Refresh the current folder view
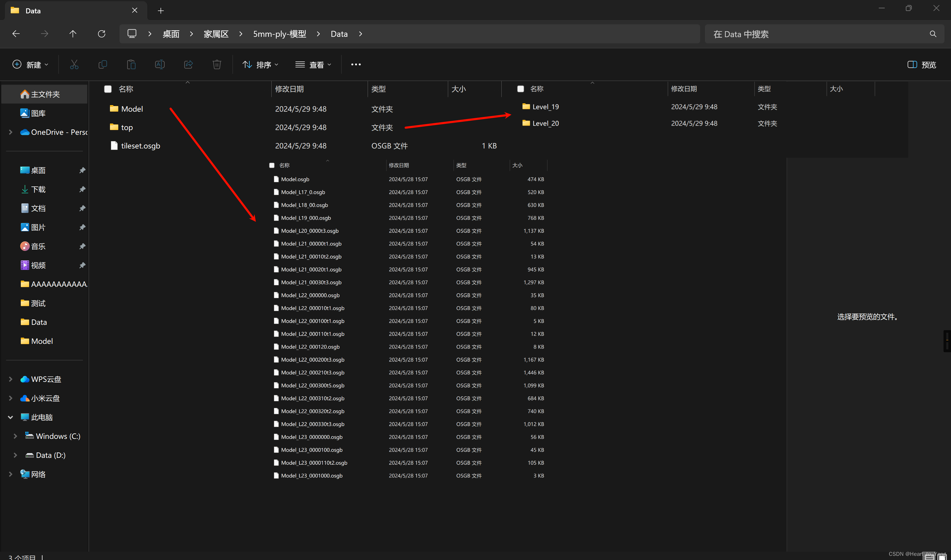This screenshot has height=560, width=951. click(102, 34)
